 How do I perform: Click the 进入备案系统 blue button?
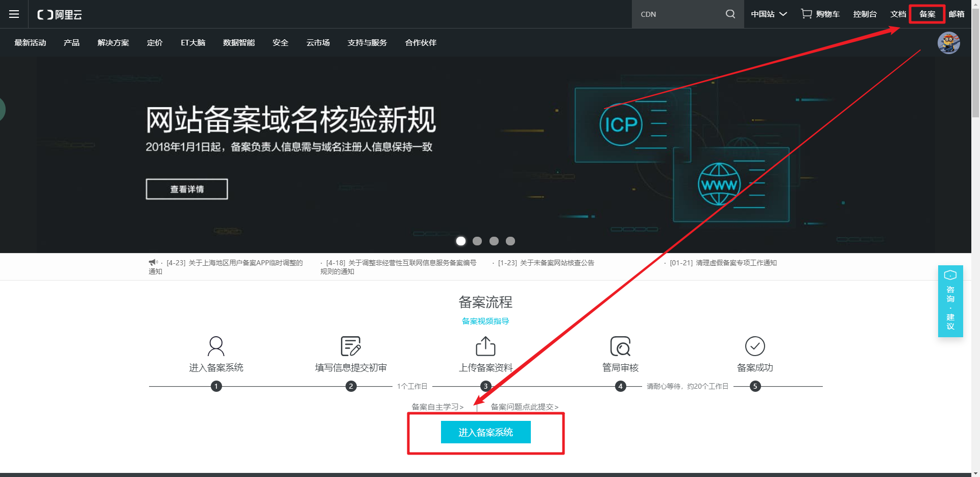tap(485, 432)
